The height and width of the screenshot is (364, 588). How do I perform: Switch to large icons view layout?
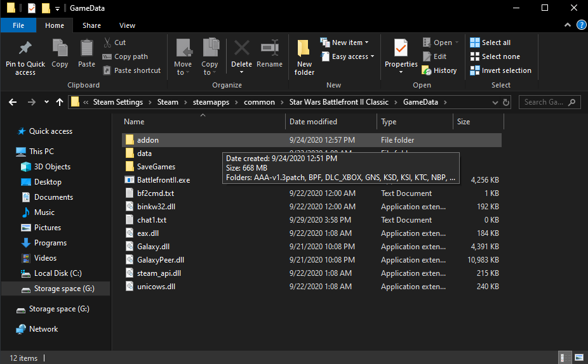pos(579,358)
